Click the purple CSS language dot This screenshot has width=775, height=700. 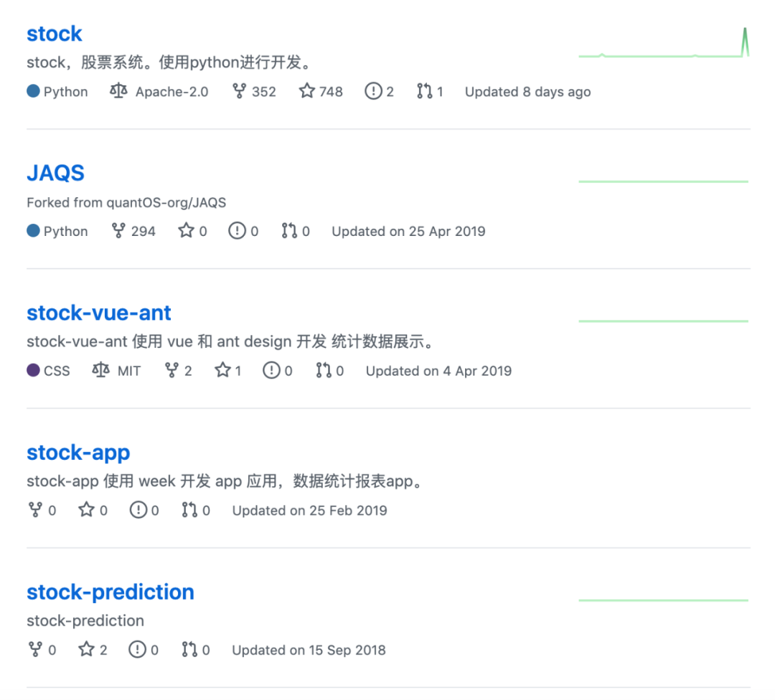(33, 370)
